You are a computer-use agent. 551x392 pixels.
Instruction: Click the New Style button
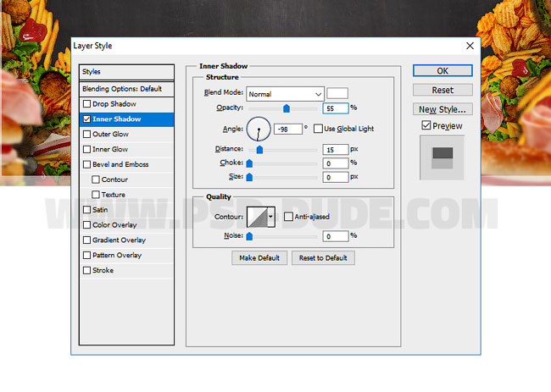point(442,109)
